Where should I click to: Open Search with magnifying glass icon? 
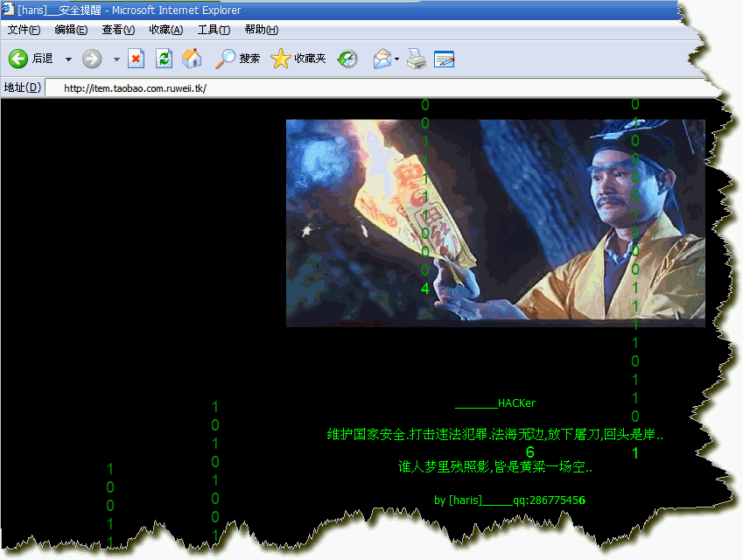(237, 59)
